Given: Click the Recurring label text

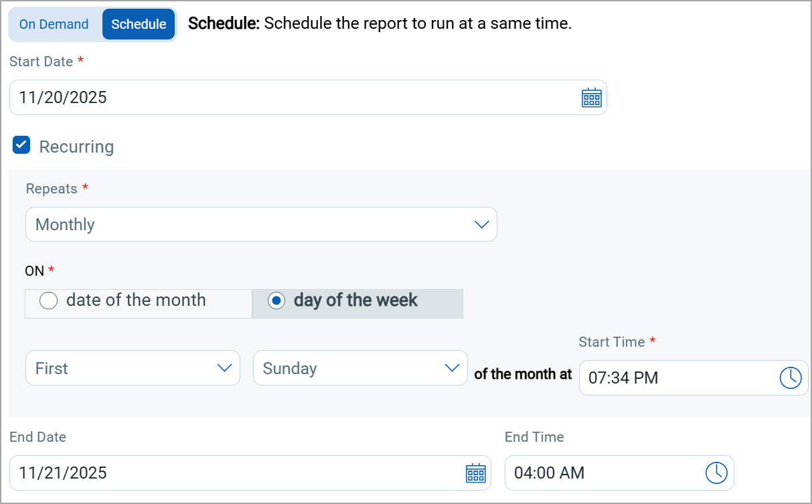Looking at the screenshot, I should [x=76, y=147].
